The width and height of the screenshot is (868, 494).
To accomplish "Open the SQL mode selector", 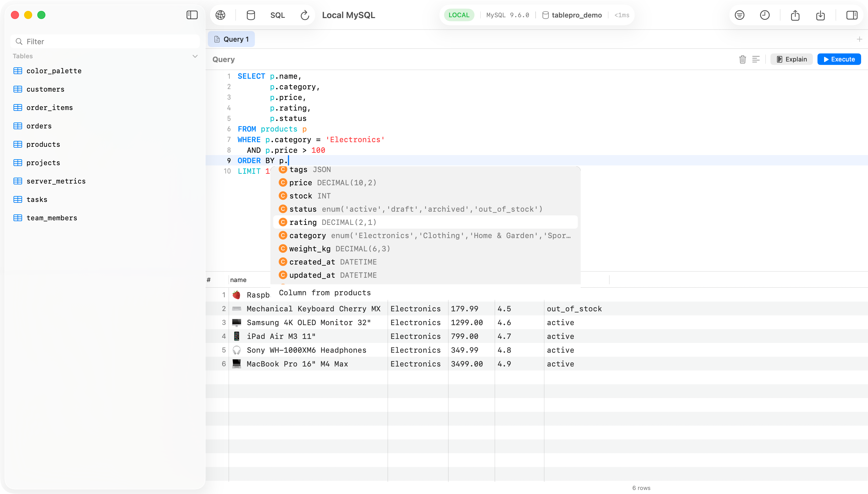I will click(x=277, y=15).
